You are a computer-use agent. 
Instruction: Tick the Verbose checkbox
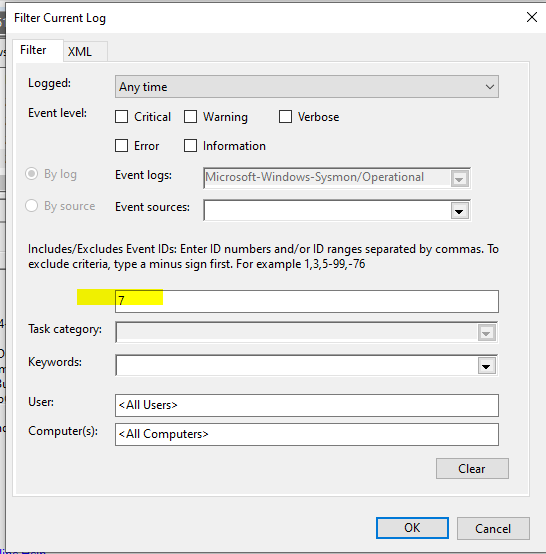pyautogui.click(x=285, y=117)
